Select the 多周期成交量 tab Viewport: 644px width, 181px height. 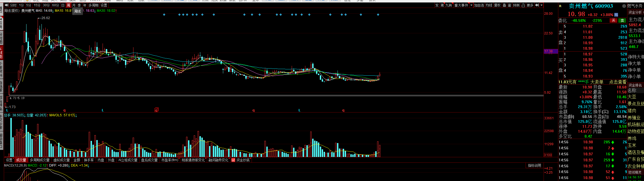(40, 160)
